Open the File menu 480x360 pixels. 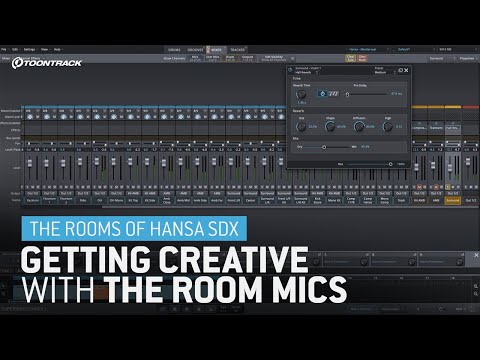coord(4,49)
